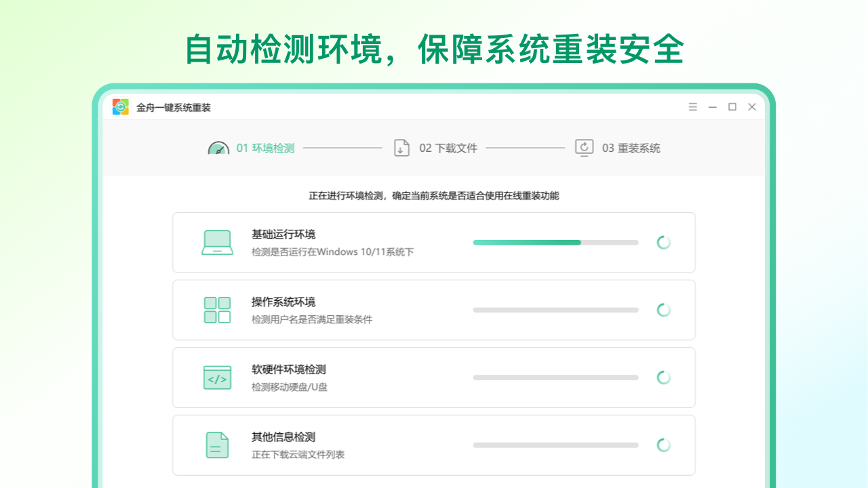Image resolution: width=868 pixels, height=488 pixels.
Task: Select the gauge icon beside 01 环境检测
Action: coord(218,148)
